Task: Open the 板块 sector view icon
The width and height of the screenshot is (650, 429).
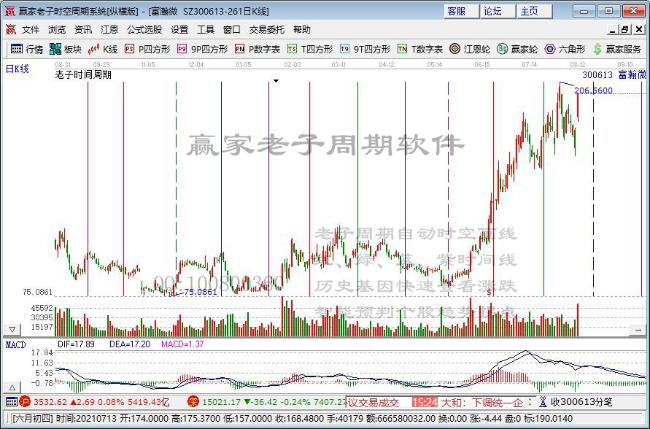Action: click(55, 49)
